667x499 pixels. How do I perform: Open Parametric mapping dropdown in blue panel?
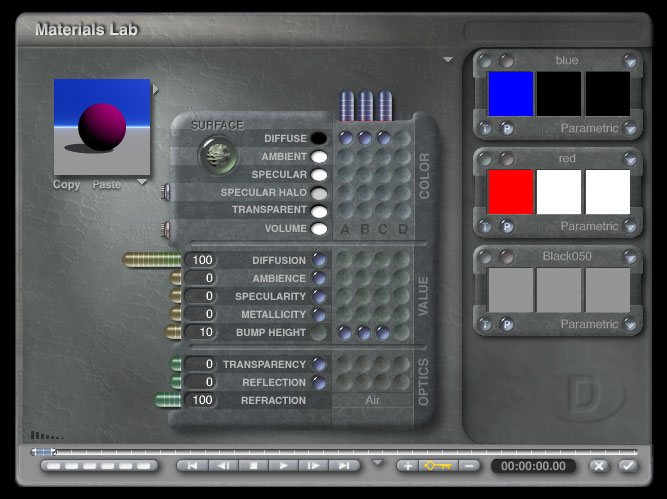tap(630, 128)
